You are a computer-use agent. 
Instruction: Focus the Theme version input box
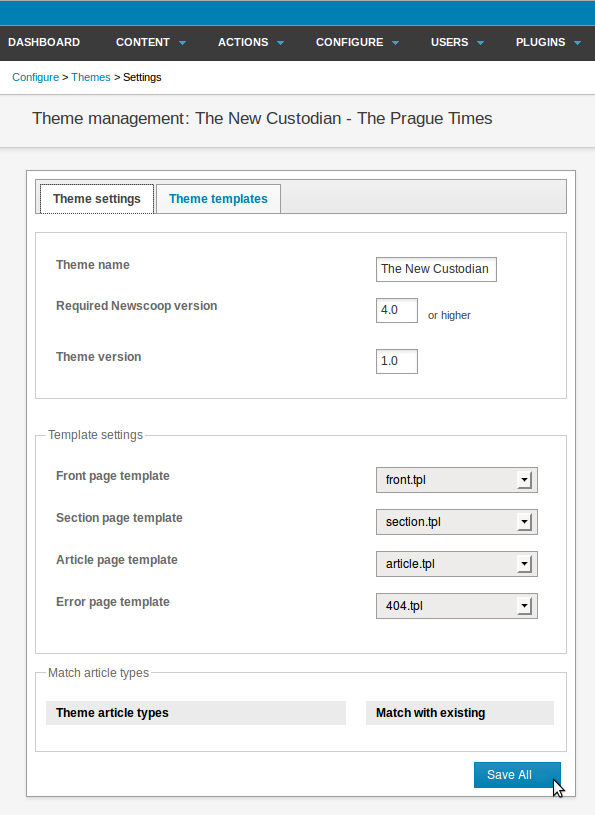(x=396, y=361)
